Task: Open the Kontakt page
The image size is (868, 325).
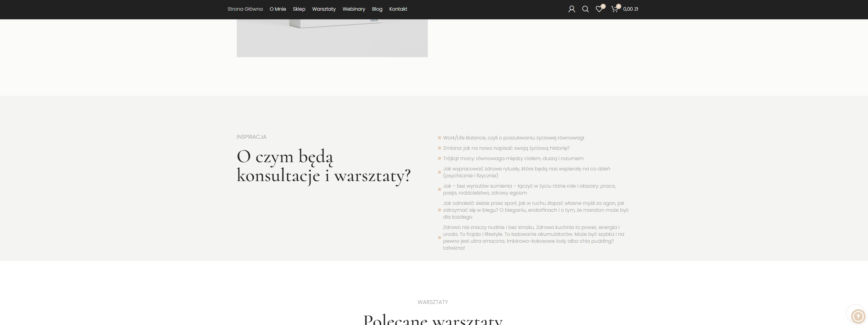Action: [x=398, y=9]
